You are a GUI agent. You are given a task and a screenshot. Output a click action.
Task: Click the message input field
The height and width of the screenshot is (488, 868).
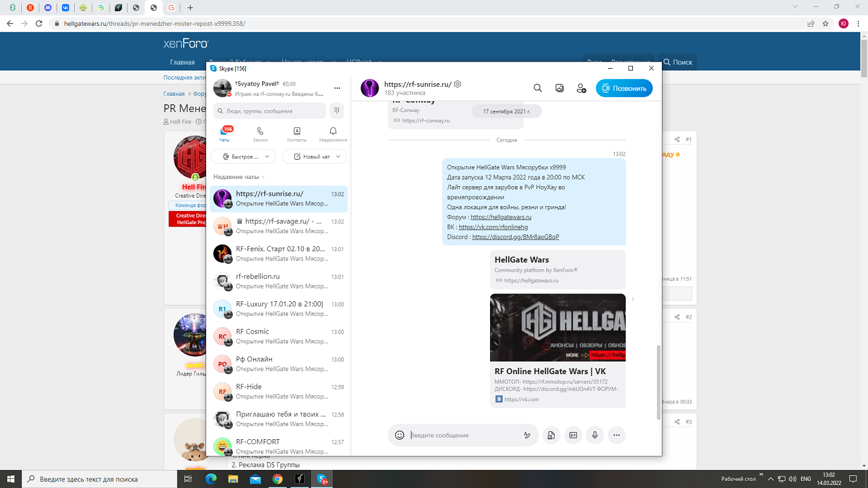pos(464,435)
